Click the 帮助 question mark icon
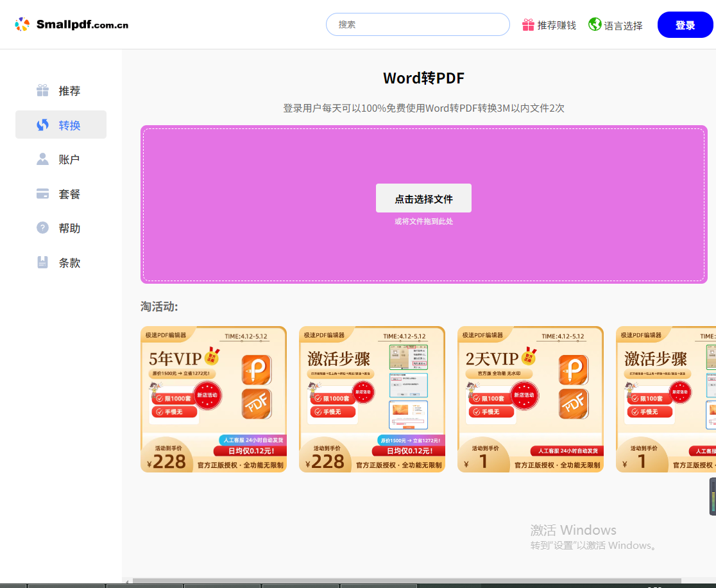Viewport: 716px width, 588px height. (x=42, y=227)
